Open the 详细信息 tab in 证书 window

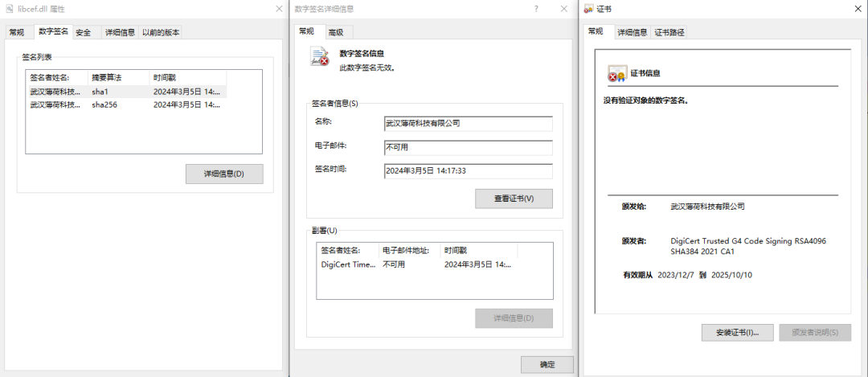pyautogui.click(x=633, y=32)
